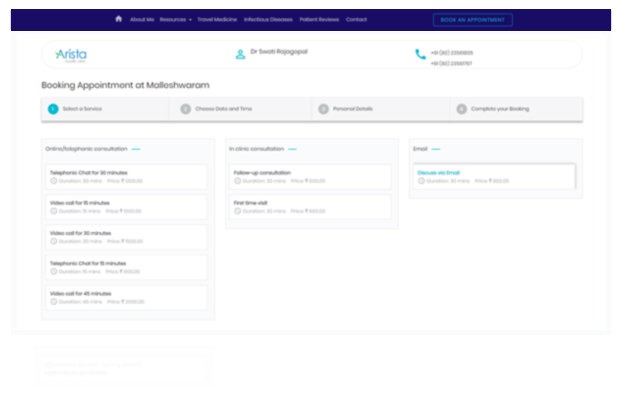Click the first clinic phone number

pyautogui.click(x=452, y=53)
